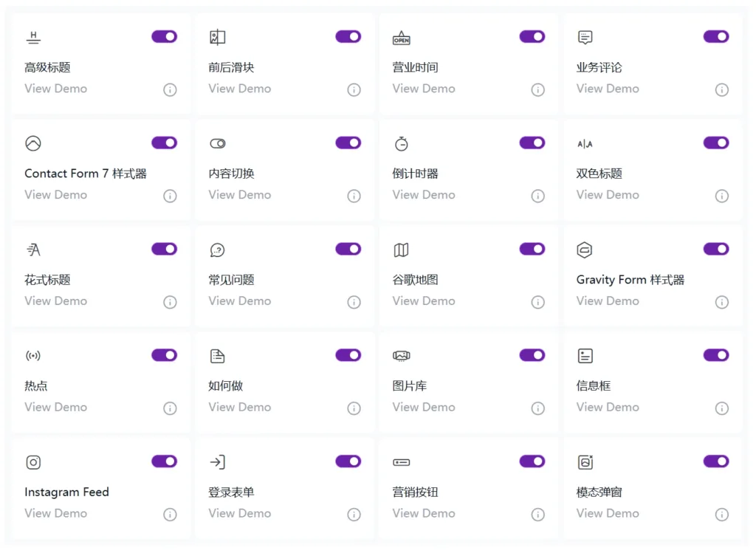
Task: Click the 信息框 widget title
Action: tap(593, 386)
